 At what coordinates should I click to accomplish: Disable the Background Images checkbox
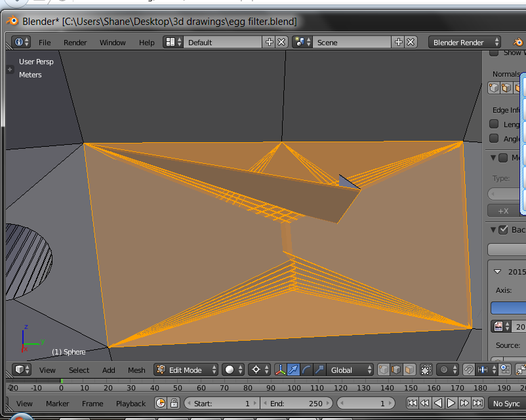503,229
